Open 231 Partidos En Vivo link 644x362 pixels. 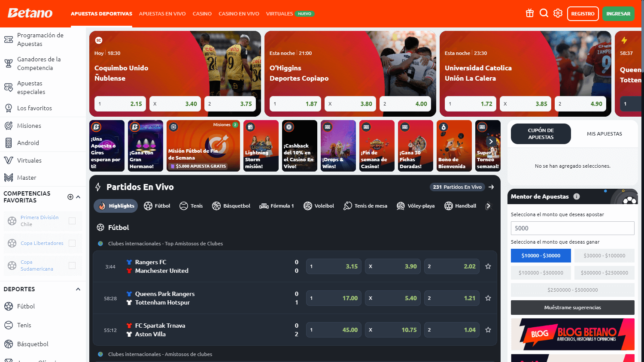click(458, 187)
